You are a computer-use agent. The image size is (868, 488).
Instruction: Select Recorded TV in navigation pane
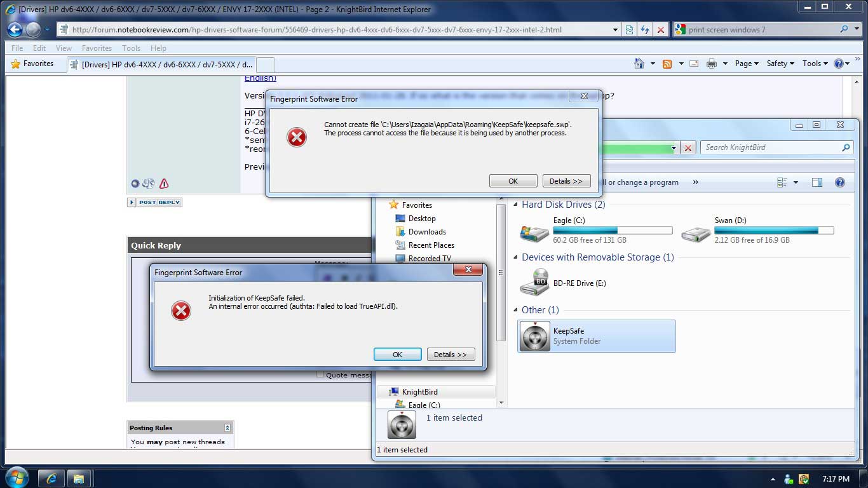(423, 259)
